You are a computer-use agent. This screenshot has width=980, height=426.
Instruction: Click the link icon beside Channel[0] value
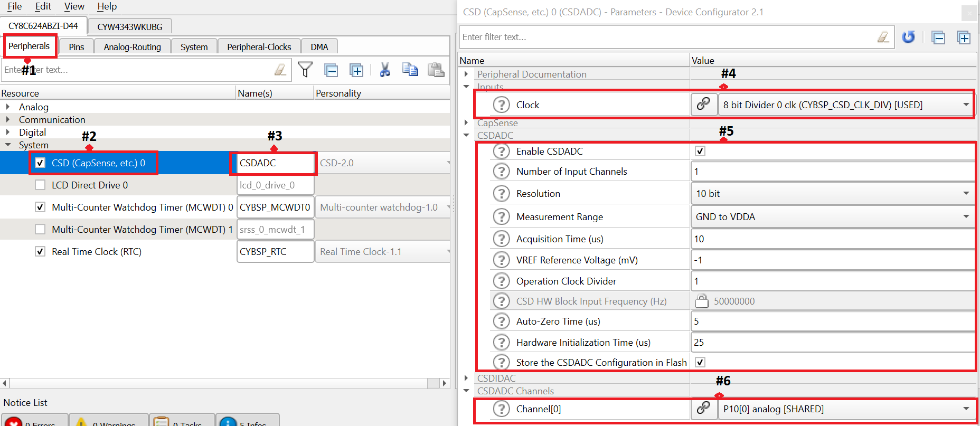pos(703,408)
